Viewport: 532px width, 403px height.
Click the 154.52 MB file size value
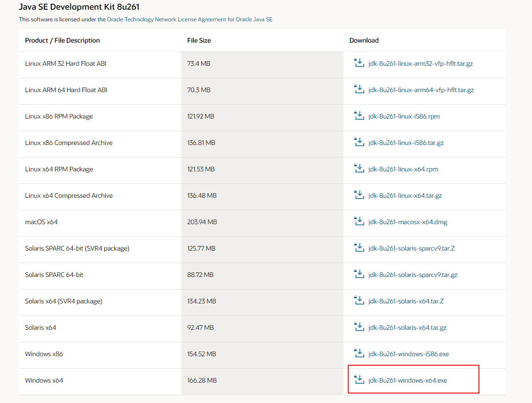point(202,354)
